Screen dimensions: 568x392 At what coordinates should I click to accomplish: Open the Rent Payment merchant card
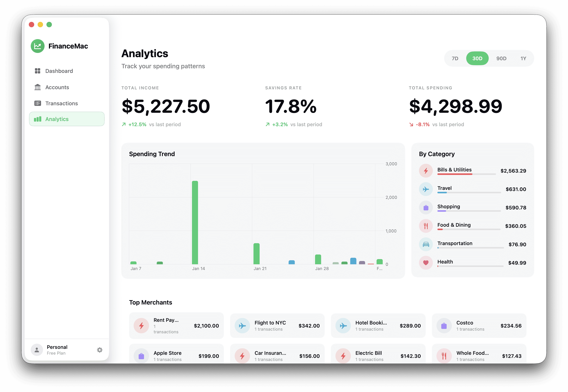pyautogui.click(x=176, y=326)
